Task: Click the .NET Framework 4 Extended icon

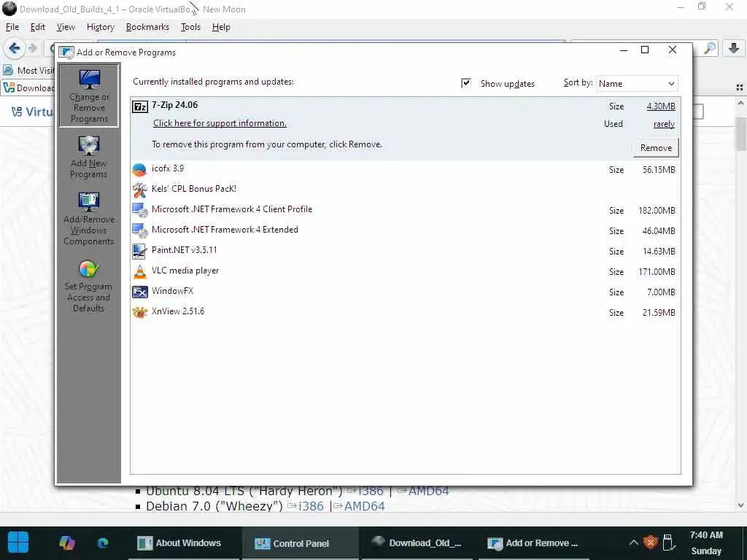Action: click(x=139, y=230)
